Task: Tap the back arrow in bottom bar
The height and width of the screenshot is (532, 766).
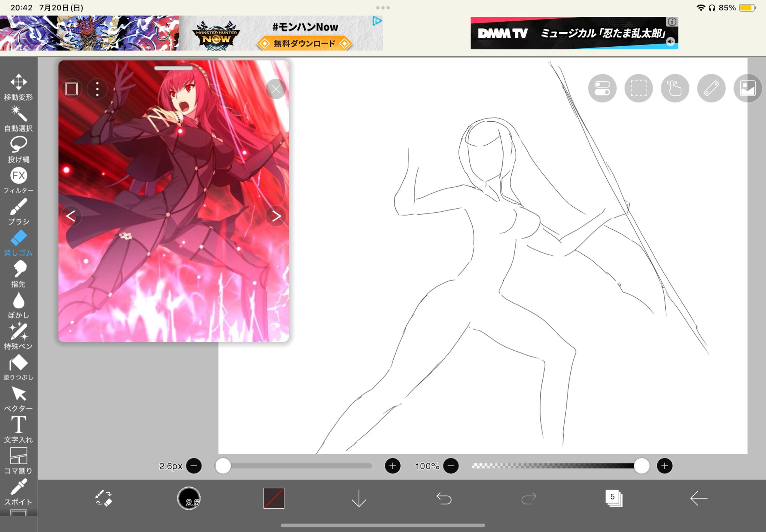Action: 699,498
